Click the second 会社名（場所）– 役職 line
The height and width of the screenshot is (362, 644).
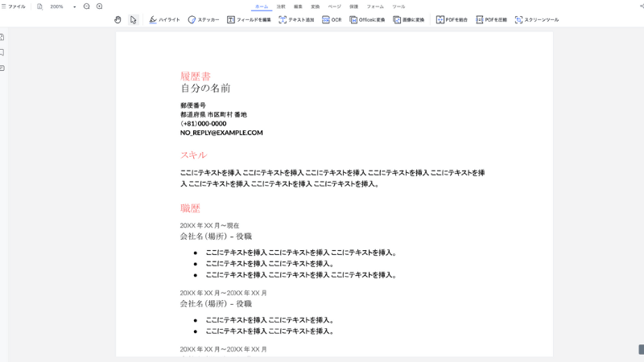[216, 303]
